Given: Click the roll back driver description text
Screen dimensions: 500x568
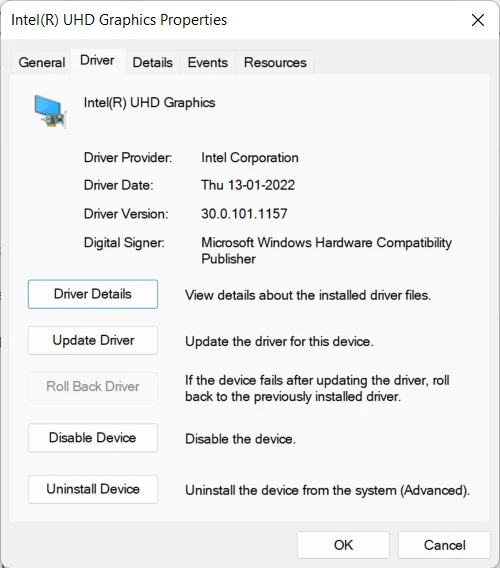Looking at the screenshot, I should (x=317, y=388).
